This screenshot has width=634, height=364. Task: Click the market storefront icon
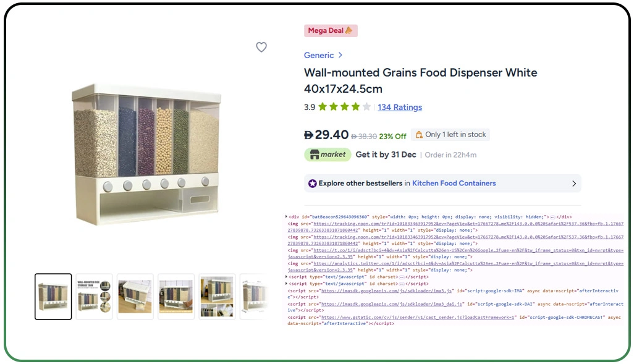(x=315, y=154)
